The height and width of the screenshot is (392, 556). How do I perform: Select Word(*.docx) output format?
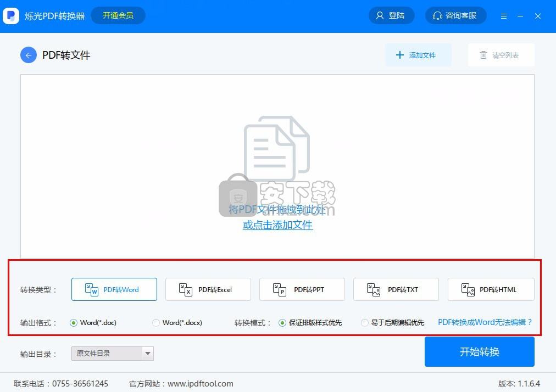(156, 323)
